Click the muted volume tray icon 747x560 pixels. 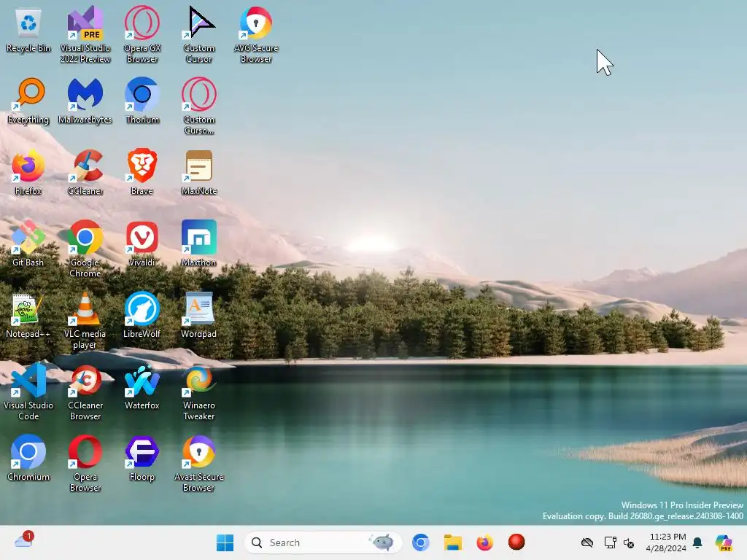(x=629, y=542)
